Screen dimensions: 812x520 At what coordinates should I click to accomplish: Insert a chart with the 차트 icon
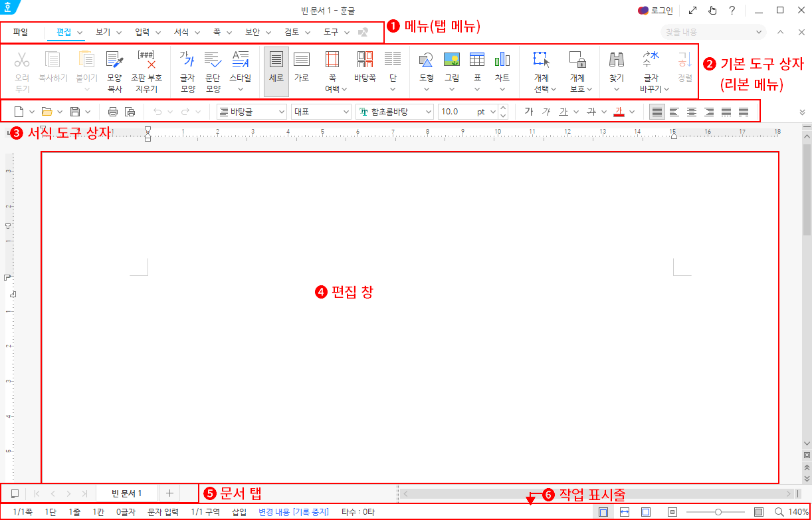(502, 66)
